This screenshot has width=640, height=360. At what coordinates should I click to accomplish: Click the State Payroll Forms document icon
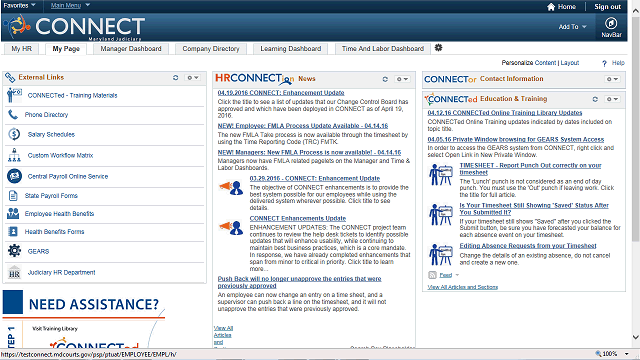click(13, 196)
